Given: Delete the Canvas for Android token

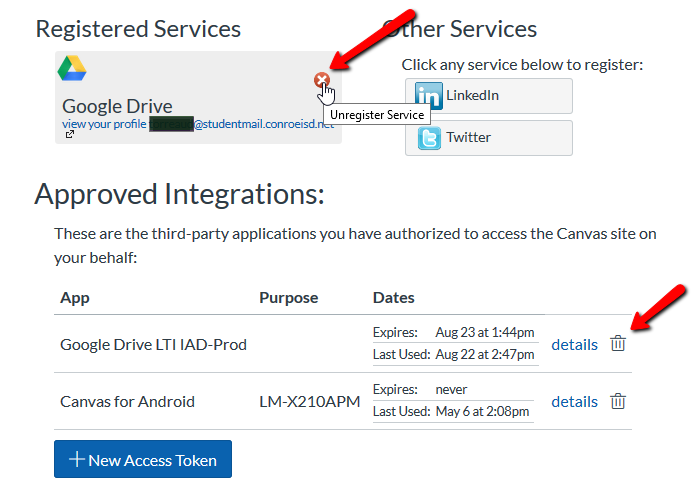Looking at the screenshot, I should (x=618, y=401).
